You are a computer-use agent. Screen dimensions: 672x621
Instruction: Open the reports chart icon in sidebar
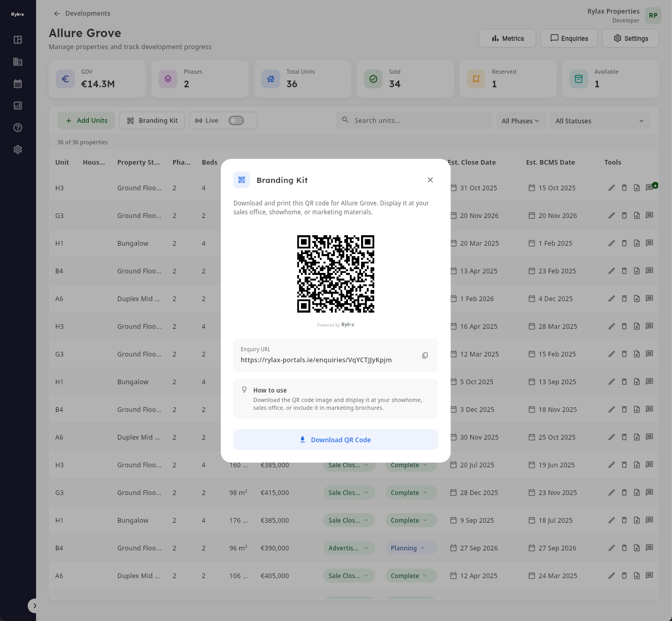click(x=18, y=106)
